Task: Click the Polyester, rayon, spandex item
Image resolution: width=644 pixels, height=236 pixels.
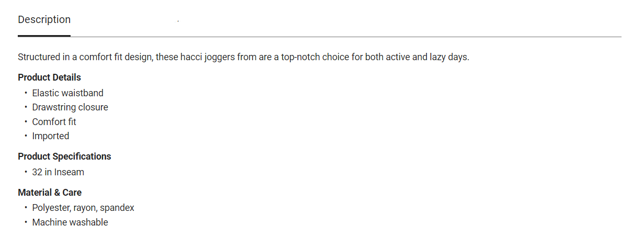Action: (83, 208)
